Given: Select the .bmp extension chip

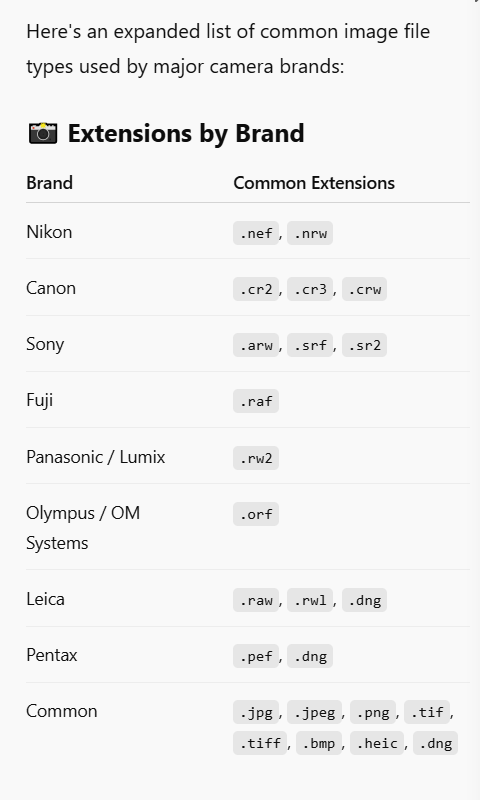Looking at the screenshot, I should [319, 743].
